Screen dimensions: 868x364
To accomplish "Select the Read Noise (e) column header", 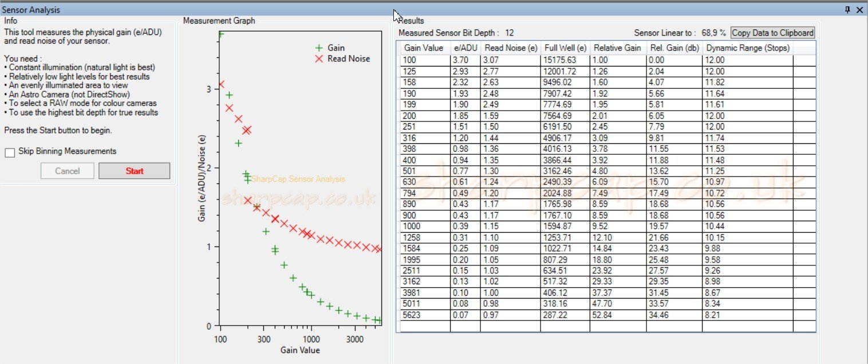I will pyautogui.click(x=511, y=48).
